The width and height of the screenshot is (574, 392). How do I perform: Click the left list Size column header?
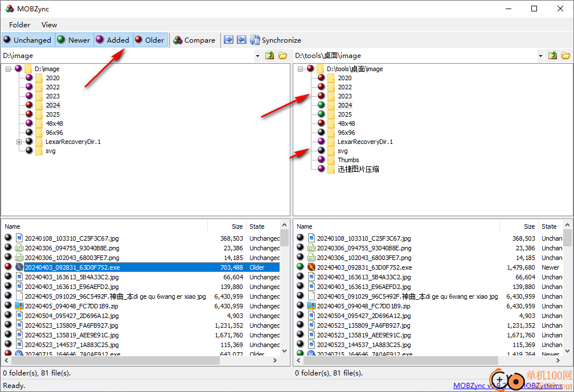pos(227,226)
